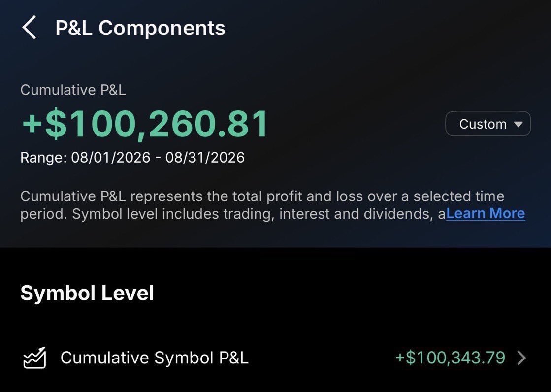Tap the +$100,260.81 cumulative total

pos(145,124)
